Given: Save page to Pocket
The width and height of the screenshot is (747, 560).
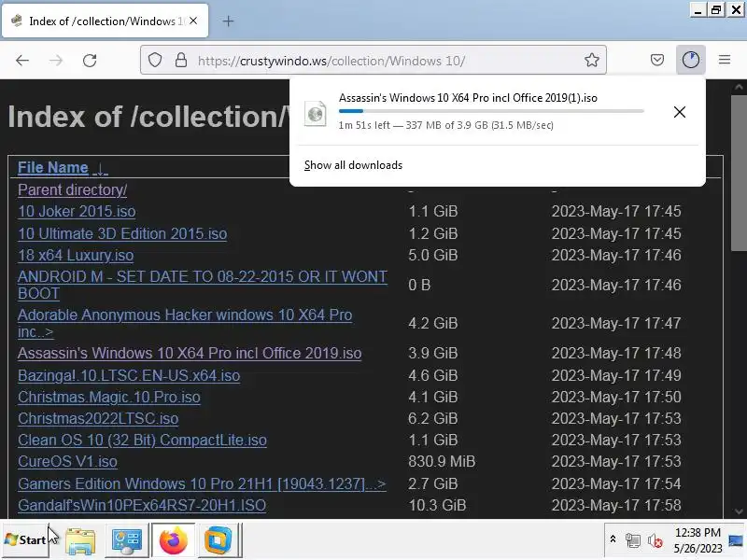Looking at the screenshot, I should tap(657, 60).
